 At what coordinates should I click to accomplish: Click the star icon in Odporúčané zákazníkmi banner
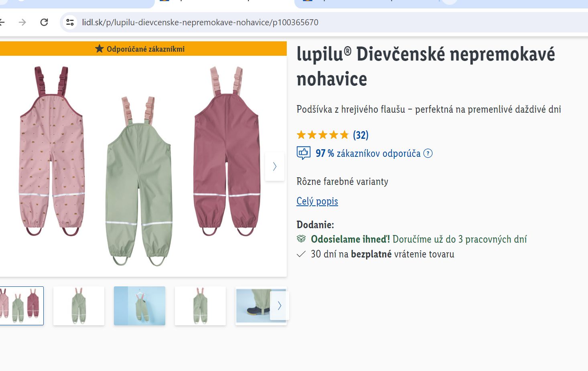pos(99,49)
